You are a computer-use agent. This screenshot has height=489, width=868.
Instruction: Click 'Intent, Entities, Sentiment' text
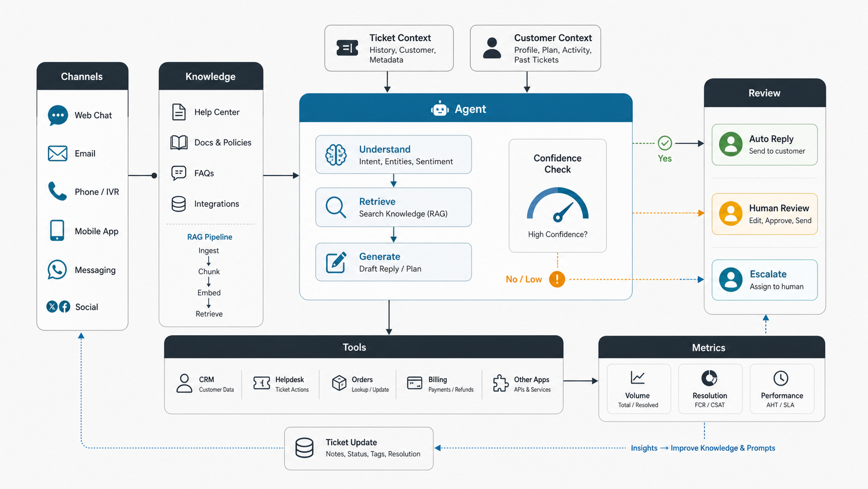coord(406,162)
